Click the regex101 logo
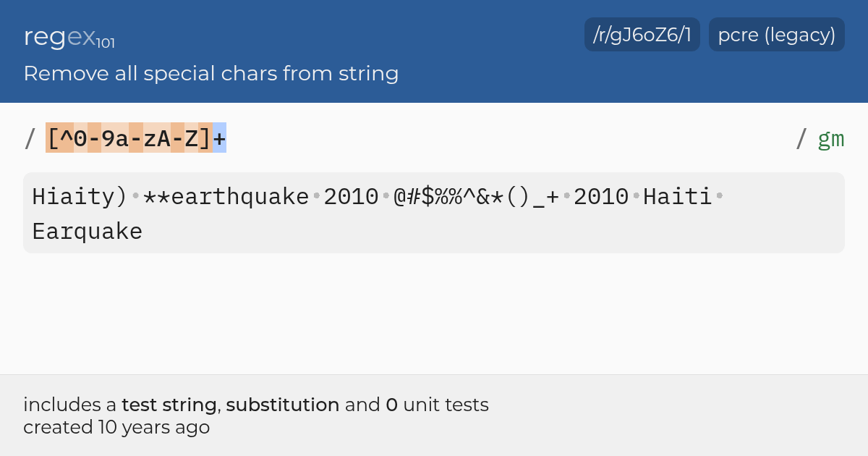Screen dimensions: 868x456 (x=69, y=36)
